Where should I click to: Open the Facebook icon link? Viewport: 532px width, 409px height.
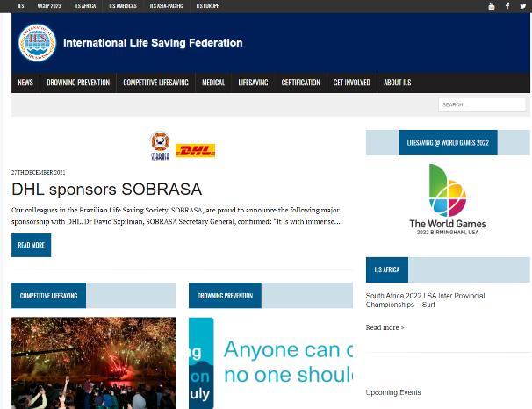tap(507, 6)
